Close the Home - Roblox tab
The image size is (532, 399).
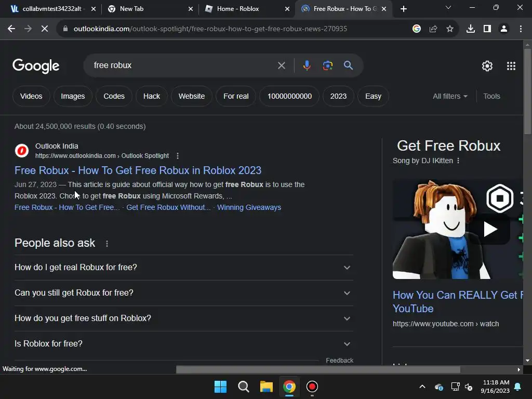tap(287, 9)
